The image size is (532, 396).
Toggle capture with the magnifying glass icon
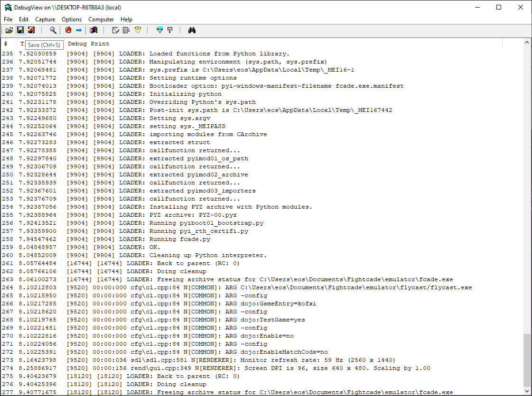(x=53, y=30)
